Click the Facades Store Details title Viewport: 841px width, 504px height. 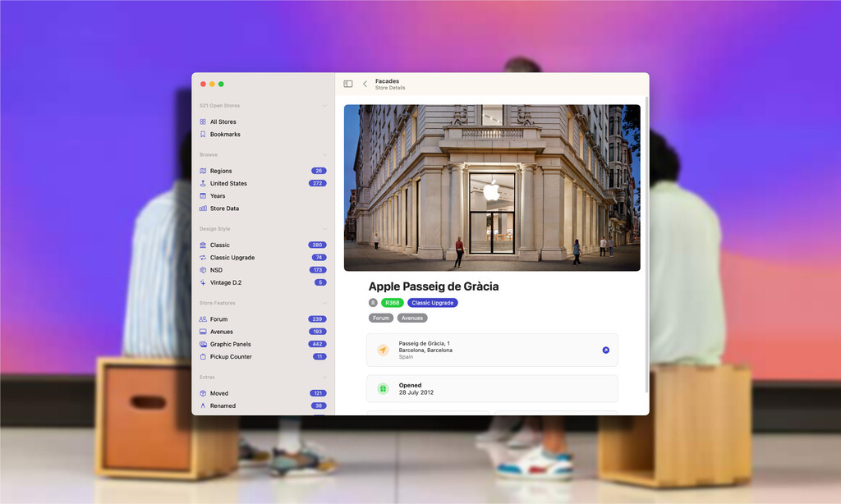pyautogui.click(x=390, y=85)
